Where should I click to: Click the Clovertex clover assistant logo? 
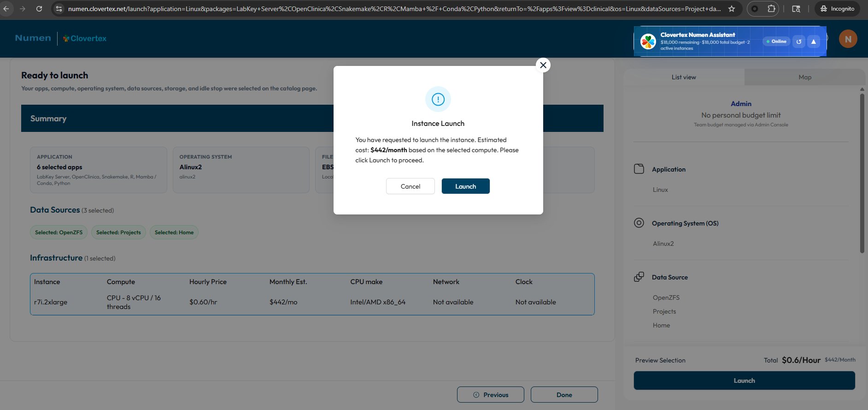pos(648,42)
